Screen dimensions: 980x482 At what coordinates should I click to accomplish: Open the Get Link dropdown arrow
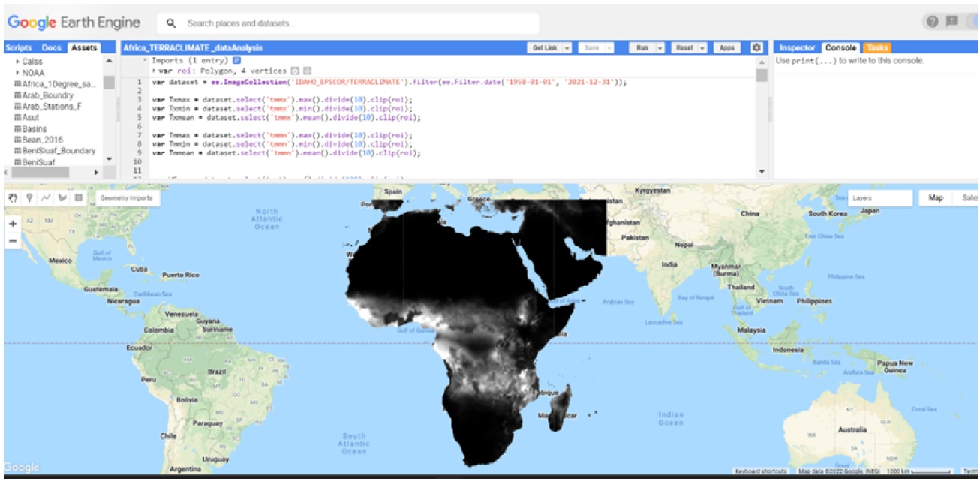pyautogui.click(x=567, y=47)
